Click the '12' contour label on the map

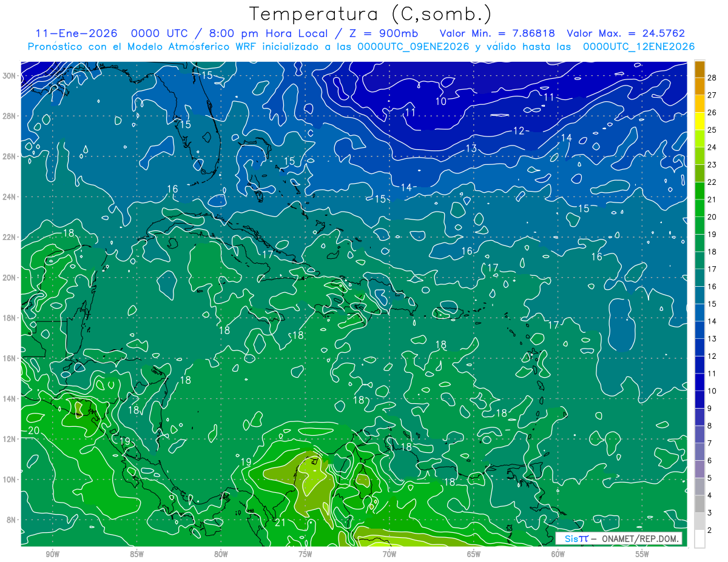(x=519, y=130)
